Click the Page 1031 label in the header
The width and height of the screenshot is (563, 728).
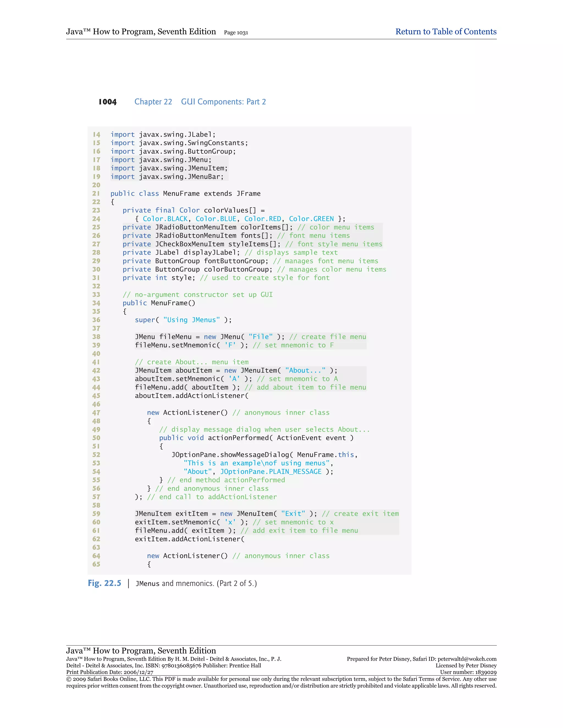[x=236, y=33]
